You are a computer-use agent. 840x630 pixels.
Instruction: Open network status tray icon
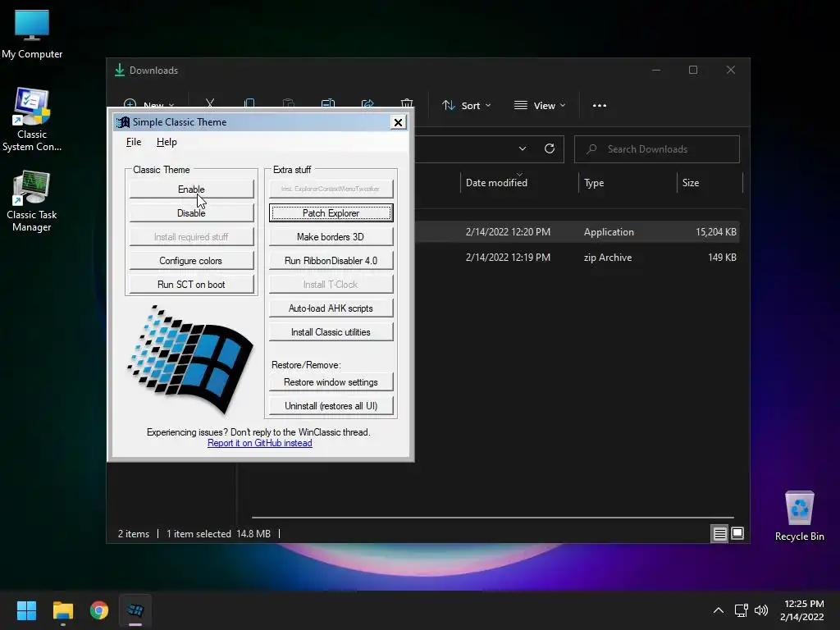[742, 610]
